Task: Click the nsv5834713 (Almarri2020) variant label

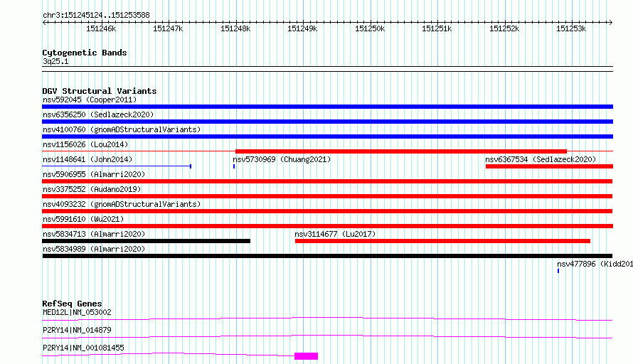Action: coord(94,234)
